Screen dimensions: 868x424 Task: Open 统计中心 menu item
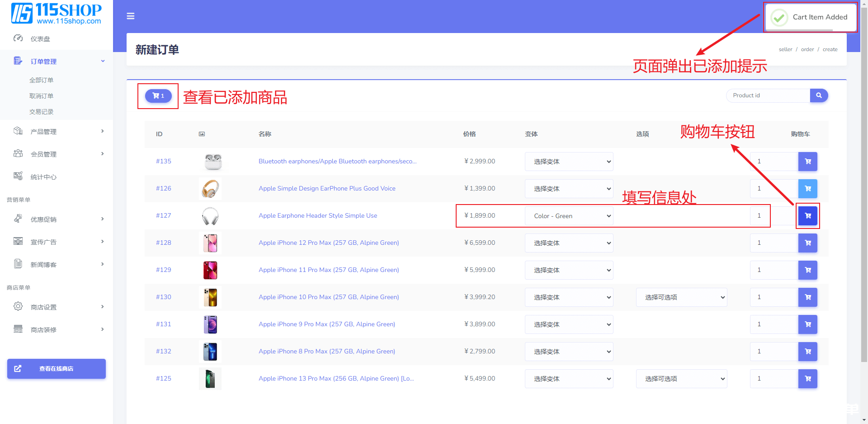[43, 177]
